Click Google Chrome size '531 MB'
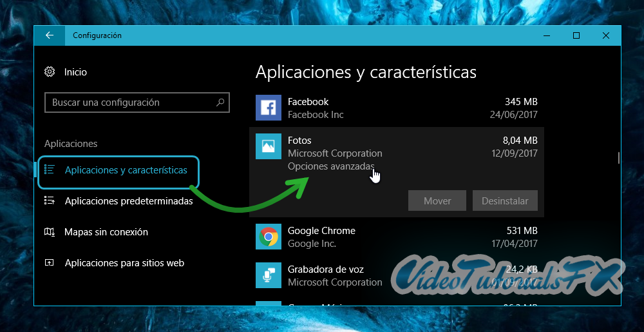Screen dimensions: 644x332 click(x=521, y=231)
